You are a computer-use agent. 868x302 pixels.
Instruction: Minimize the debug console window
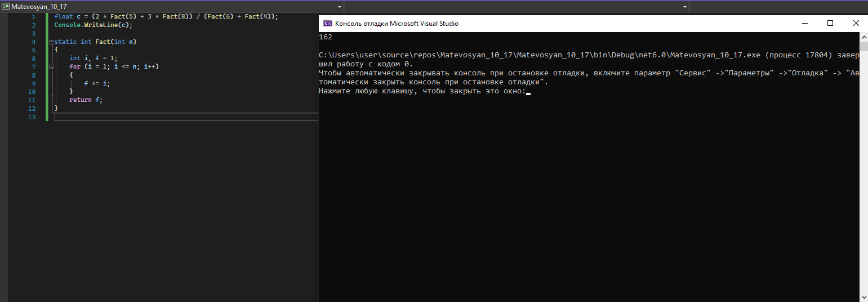coord(804,24)
